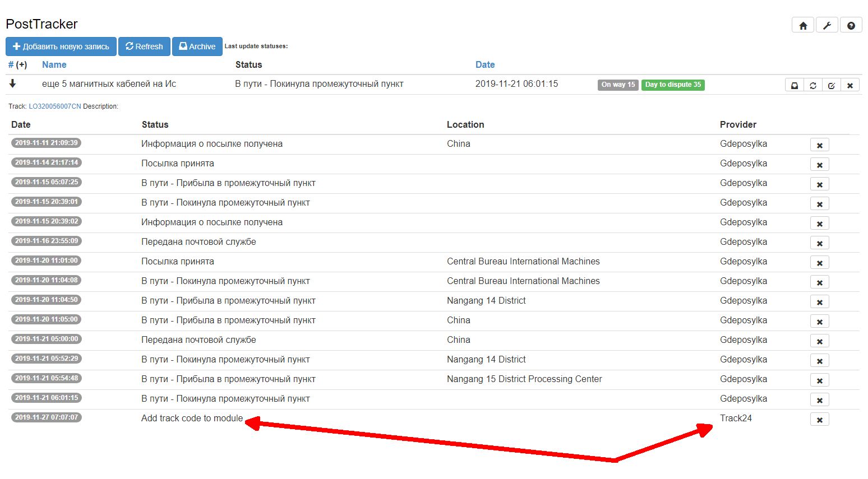Click the Location column header
This screenshot has height=479, width=868.
[465, 124]
